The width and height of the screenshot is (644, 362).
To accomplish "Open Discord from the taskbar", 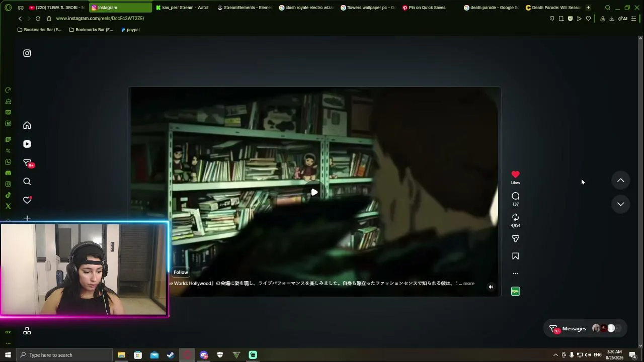I will click(204, 355).
